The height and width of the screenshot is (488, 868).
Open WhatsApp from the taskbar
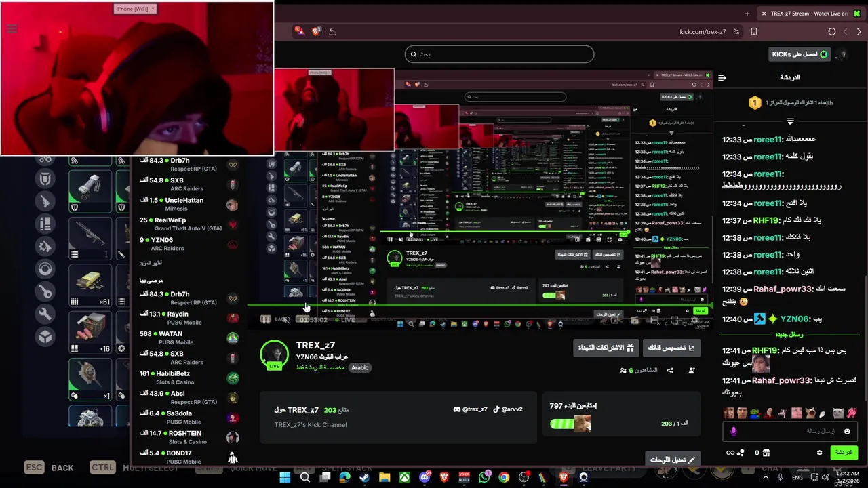(x=484, y=478)
